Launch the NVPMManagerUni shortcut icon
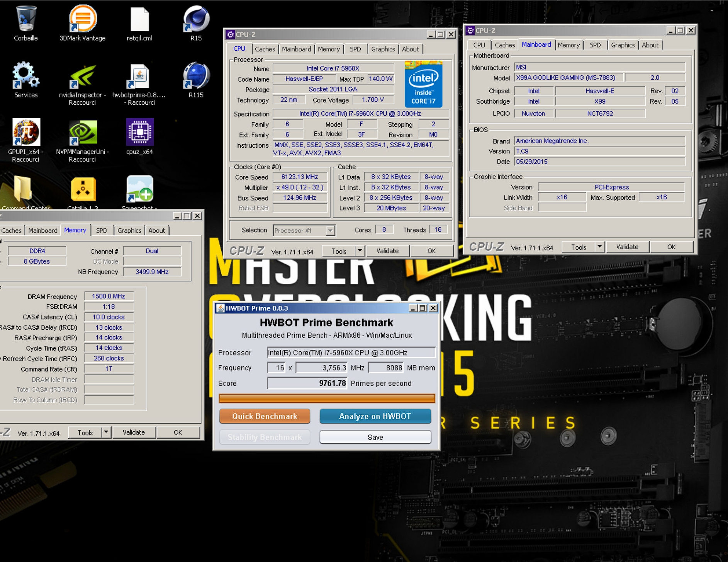Image resolution: width=728 pixels, height=562 pixels. (83, 133)
